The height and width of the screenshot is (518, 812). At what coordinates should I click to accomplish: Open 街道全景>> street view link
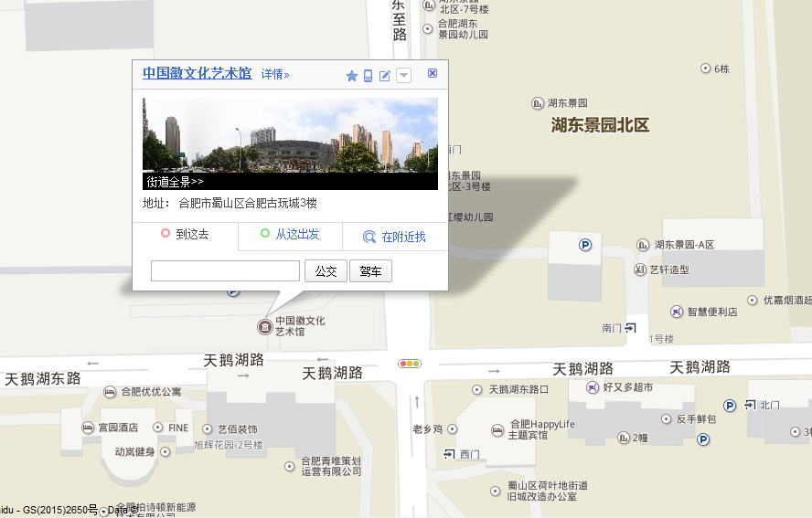175,182
